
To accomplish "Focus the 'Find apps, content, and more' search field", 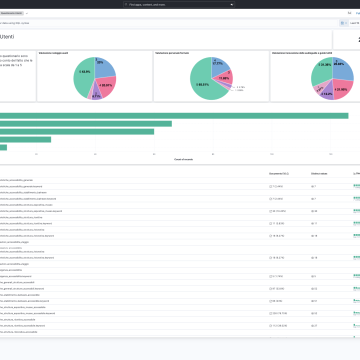I will (x=179, y=5).
